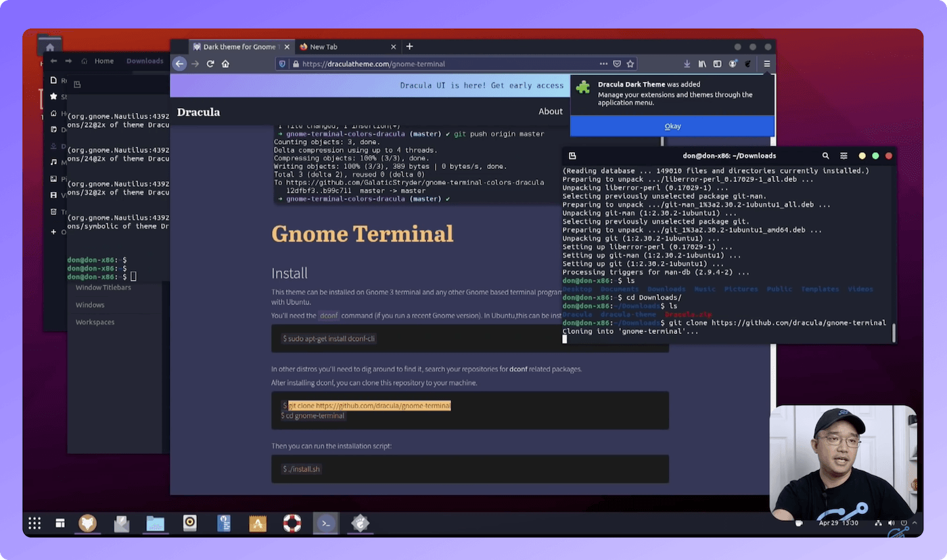The width and height of the screenshot is (947, 560).
Task: Reload the Dracula theme page
Action: [x=210, y=64]
